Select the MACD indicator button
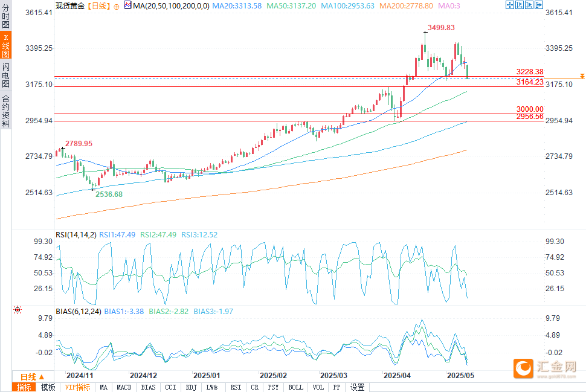This screenshot has width=586, height=392. click(124, 387)
